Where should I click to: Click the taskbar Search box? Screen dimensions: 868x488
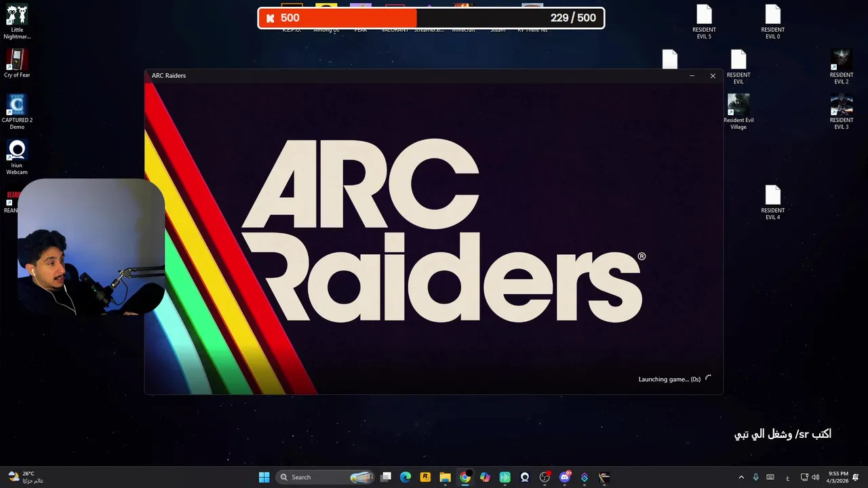tap(326, 477)
